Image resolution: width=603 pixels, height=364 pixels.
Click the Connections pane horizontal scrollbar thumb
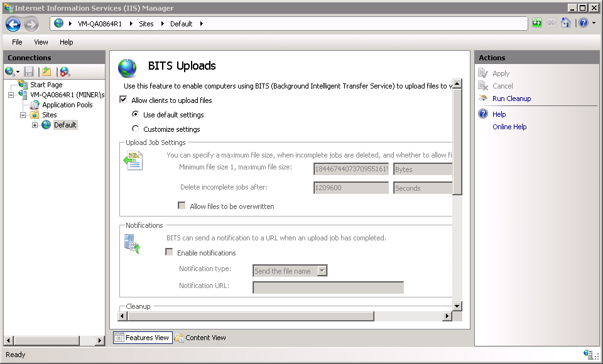pos(47,340)
